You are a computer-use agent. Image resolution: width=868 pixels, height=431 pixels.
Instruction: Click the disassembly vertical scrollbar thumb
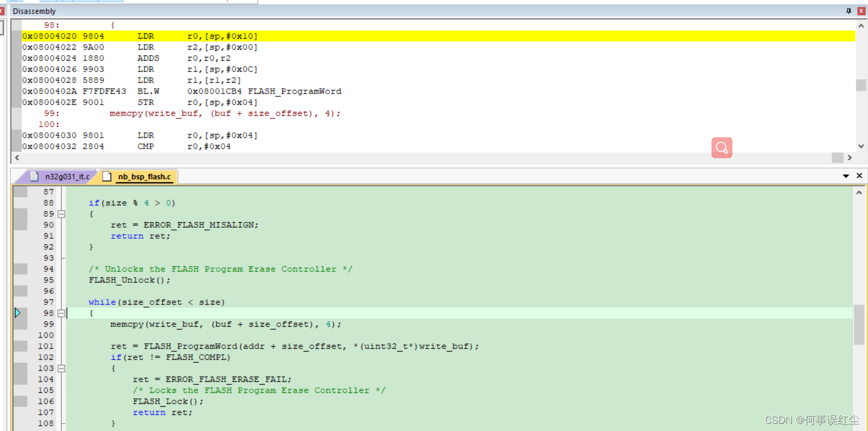click(x=861, y=85)
